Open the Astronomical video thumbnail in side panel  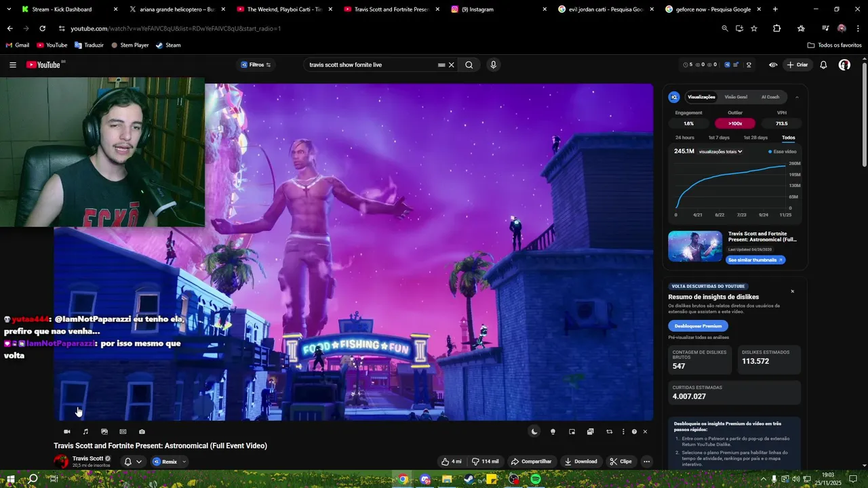pyautogui.click(x=695, y=246)
